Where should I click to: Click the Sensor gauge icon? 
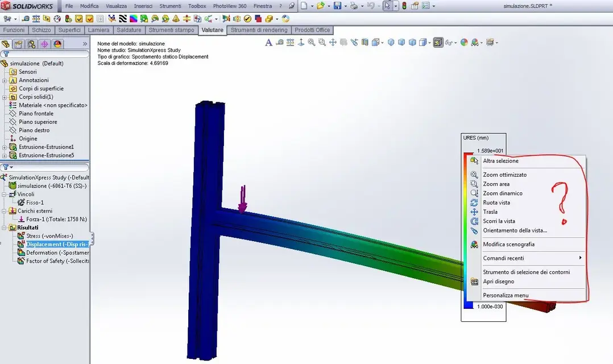(57, 18)
